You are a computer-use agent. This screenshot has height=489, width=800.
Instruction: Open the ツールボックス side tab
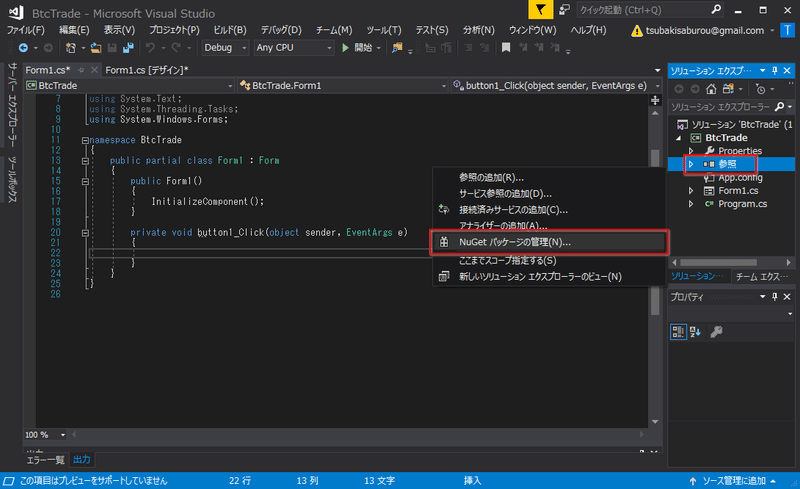click(x=12, y=179)
